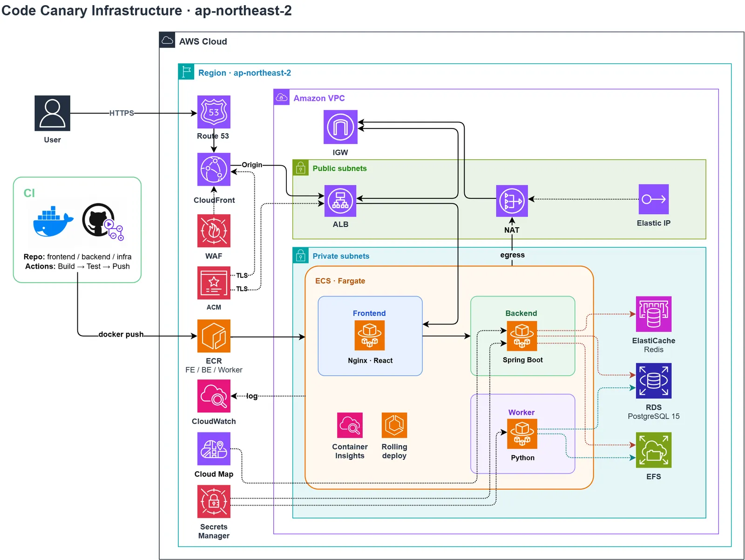Click the RDS PostgreSQL icon
The width and height of the screenshot is (745, 560).
(654, 381)
